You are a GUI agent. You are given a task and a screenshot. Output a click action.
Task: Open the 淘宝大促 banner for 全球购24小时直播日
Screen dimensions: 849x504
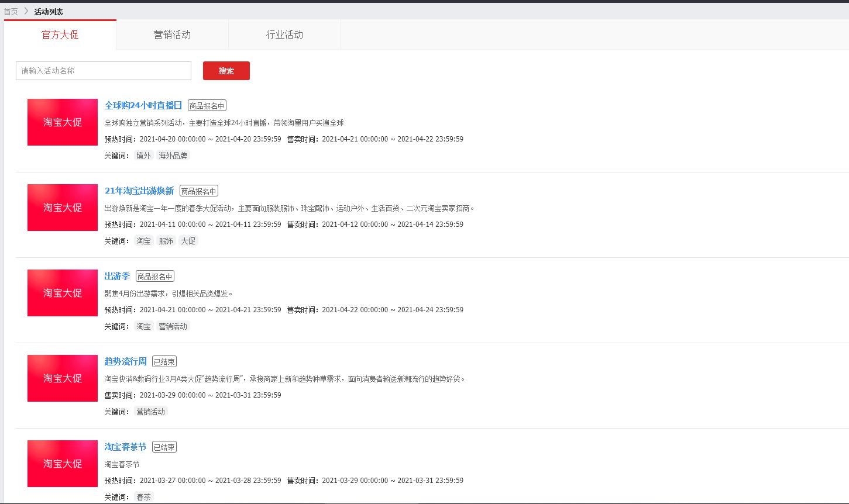pyautogui.click(x=62, y=122)
